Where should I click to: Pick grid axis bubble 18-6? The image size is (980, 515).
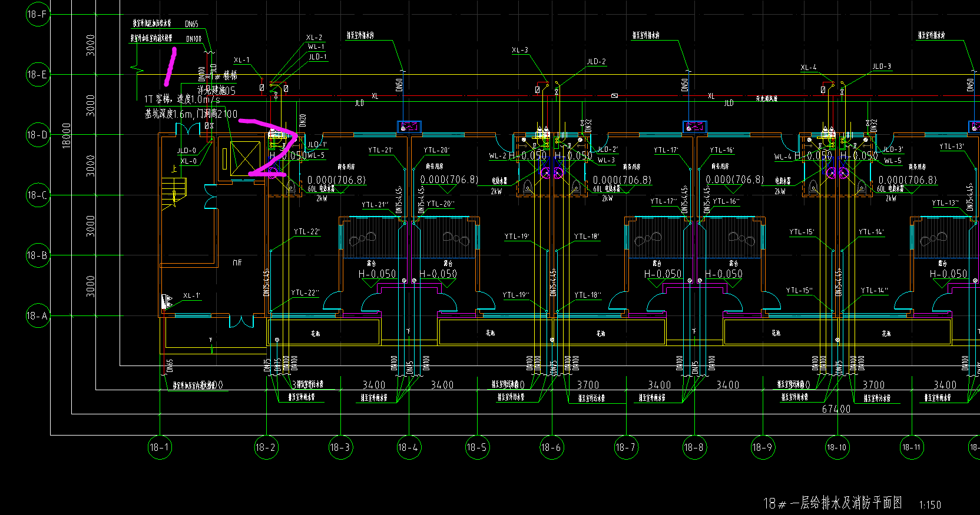tap(552, 447)
